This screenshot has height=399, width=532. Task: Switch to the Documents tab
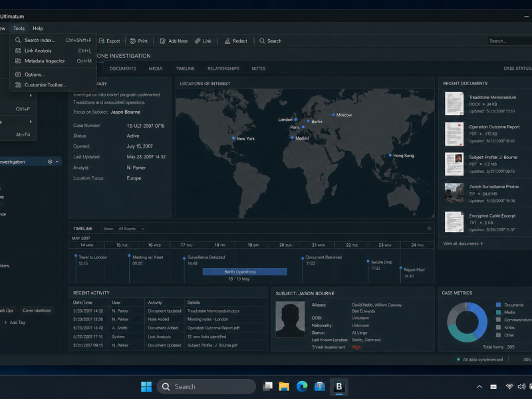click(123, 68)
